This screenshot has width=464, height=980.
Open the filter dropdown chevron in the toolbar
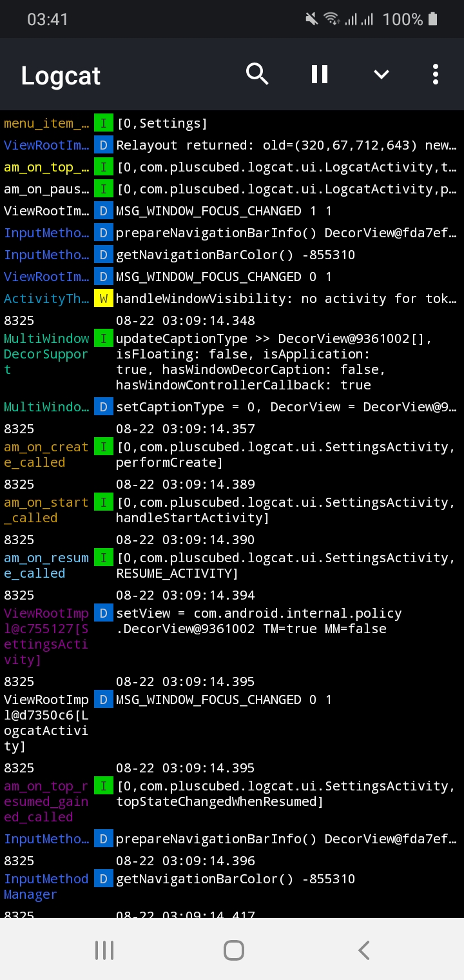(381, 73)
